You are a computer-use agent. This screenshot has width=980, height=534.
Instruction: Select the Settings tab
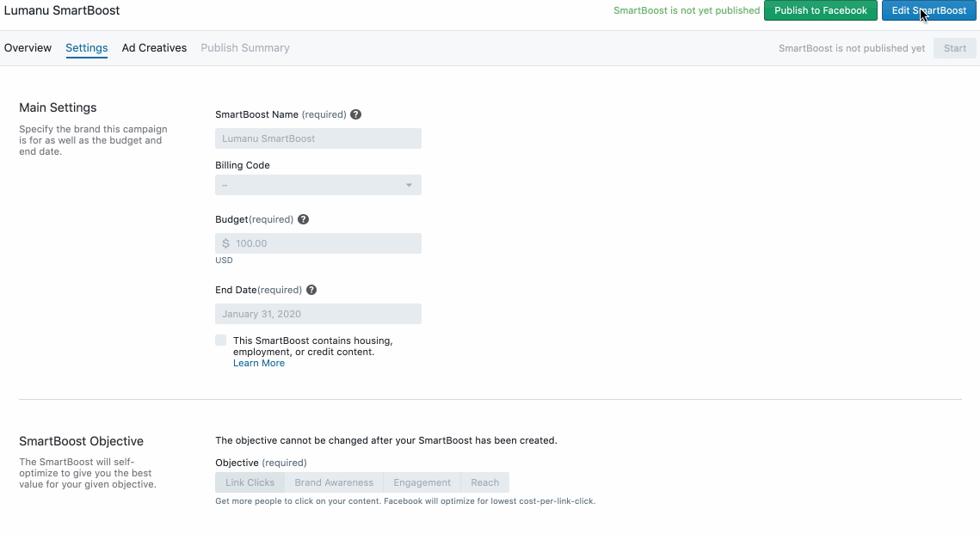tap(86, 48)
